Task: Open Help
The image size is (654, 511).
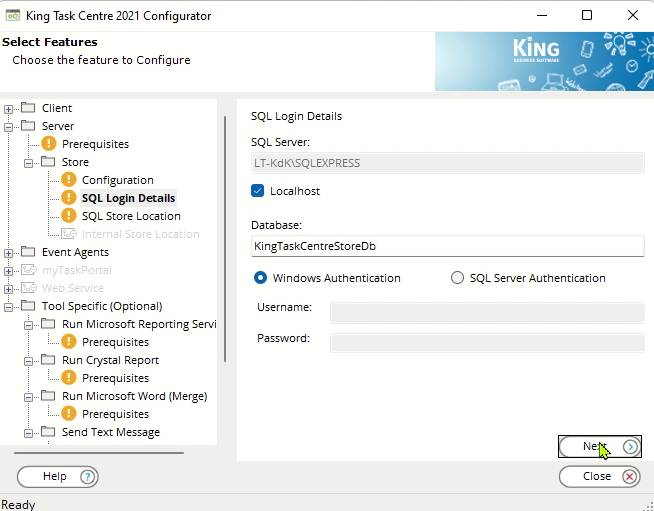Action: 58,476
